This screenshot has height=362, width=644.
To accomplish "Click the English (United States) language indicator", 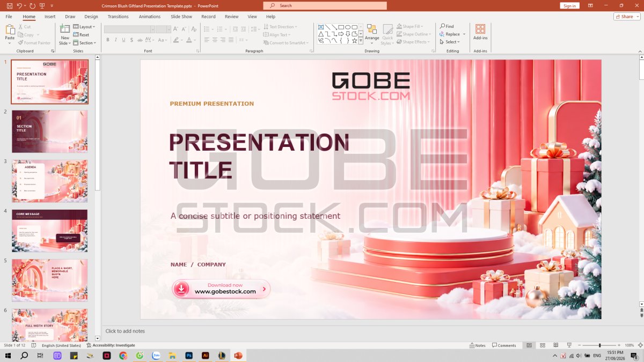I will (61, 345).
